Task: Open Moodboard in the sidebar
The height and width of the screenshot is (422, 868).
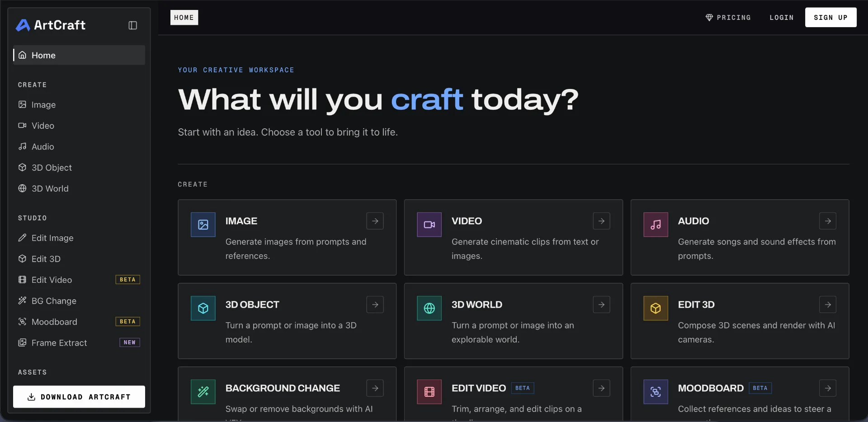Action: click(x=79, y=322)
